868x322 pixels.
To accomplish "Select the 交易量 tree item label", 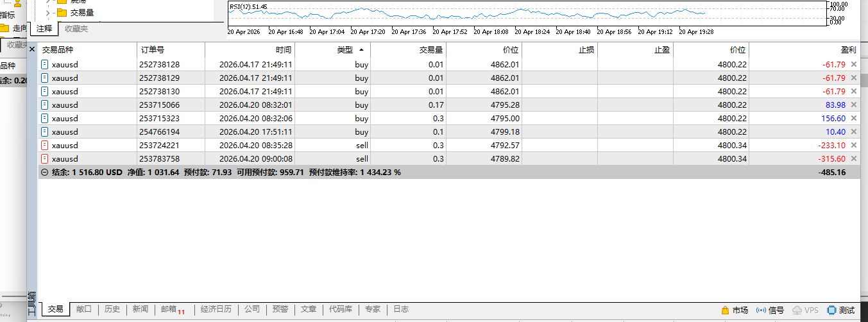I will 83,12.
